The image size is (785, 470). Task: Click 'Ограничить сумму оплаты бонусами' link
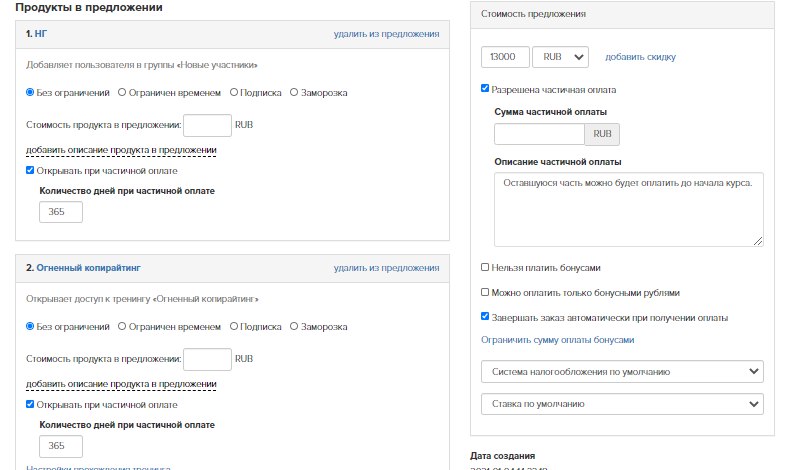point(558,340)
